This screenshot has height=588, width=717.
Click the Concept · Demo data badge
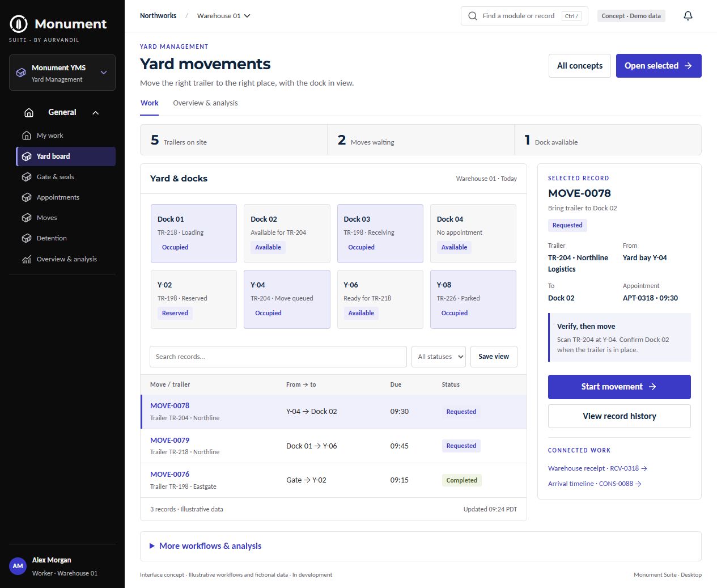[631, 16]
